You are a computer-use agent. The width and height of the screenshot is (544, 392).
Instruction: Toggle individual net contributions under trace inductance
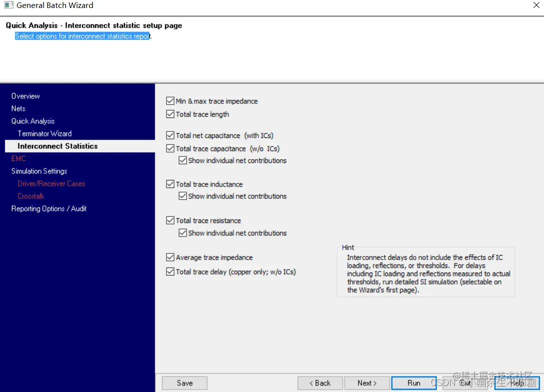click(182, 196)
